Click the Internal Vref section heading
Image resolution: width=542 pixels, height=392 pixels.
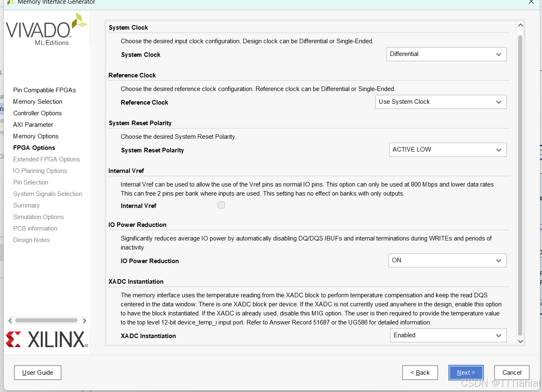pos(126,171)
